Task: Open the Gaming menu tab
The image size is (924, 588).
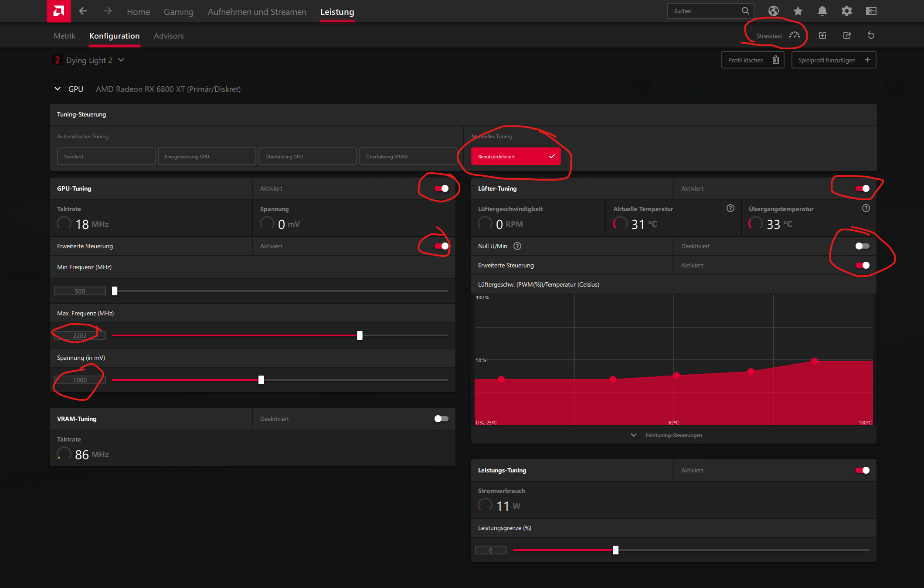Action: 178,12
